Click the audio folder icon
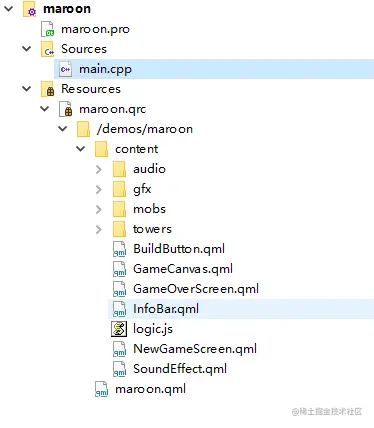 coord(119,169)
